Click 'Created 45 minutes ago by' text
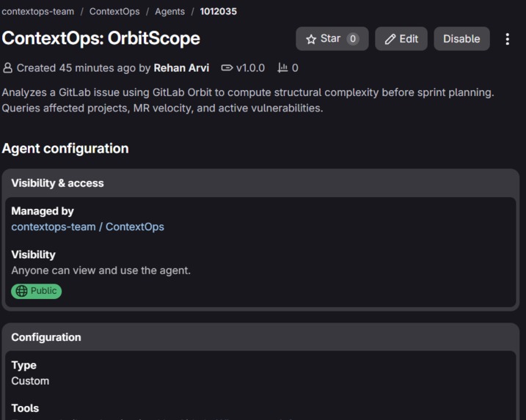The width and height of the screenshot is (526, 420). point(84,68)
